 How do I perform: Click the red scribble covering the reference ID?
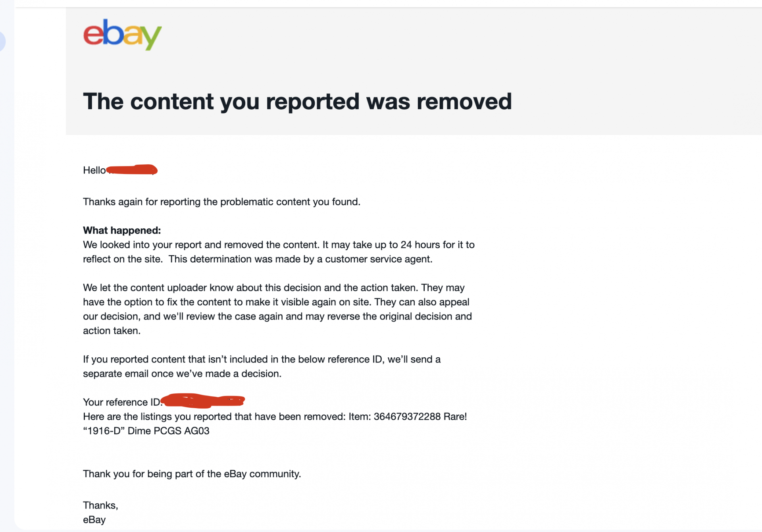203,401
